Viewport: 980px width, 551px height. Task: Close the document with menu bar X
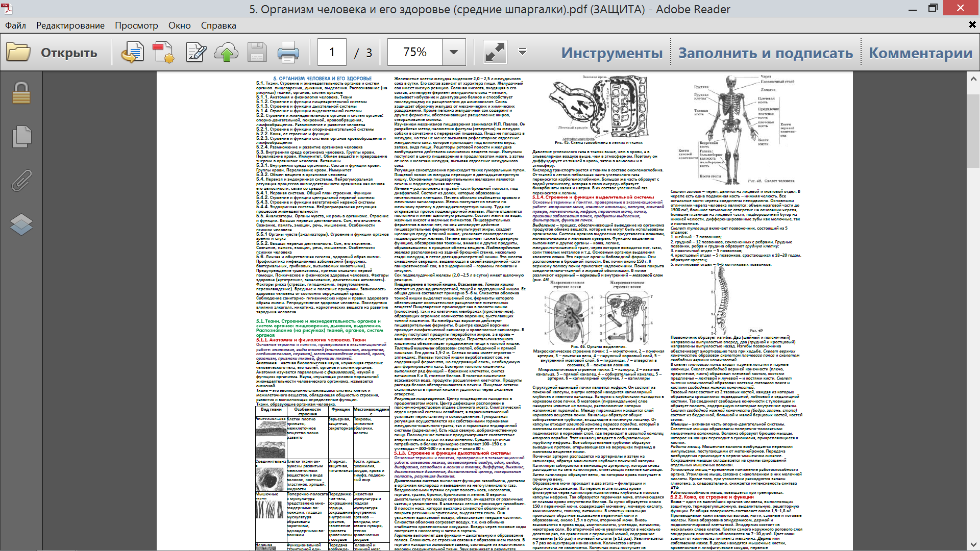[x=972, y=24]
